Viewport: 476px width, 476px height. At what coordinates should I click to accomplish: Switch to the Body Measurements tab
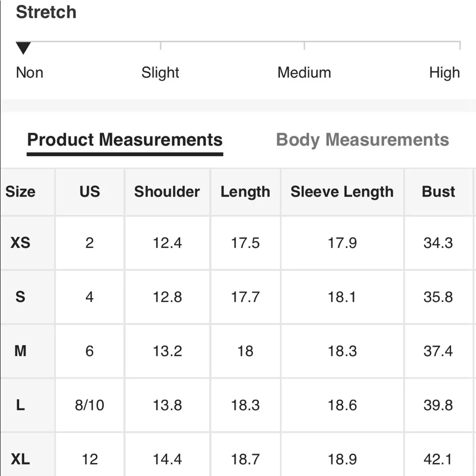[362, 140]
